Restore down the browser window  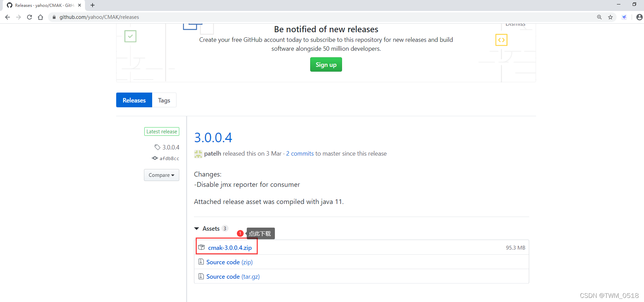click(x=634, y=4)
